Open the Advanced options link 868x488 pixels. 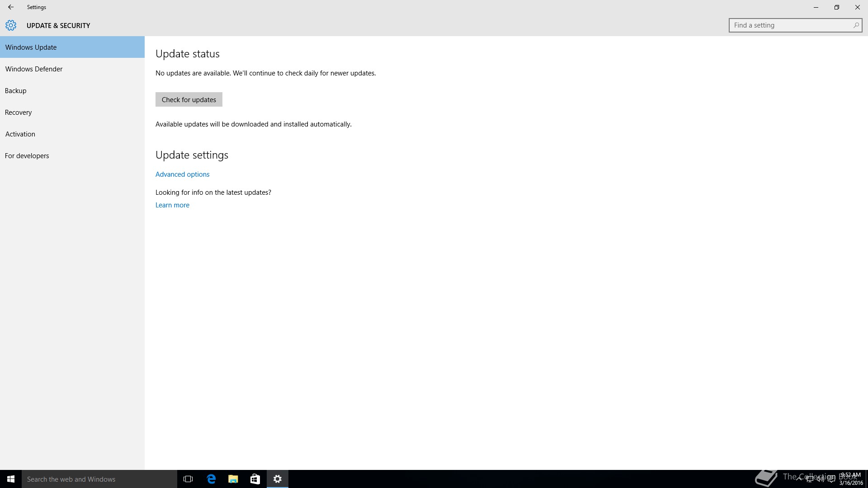point(183,174)
